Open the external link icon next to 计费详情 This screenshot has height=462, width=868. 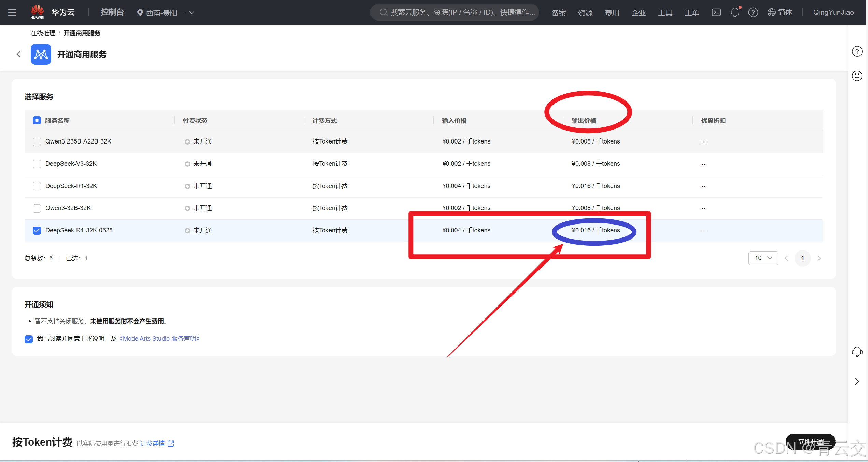(171, 444)
